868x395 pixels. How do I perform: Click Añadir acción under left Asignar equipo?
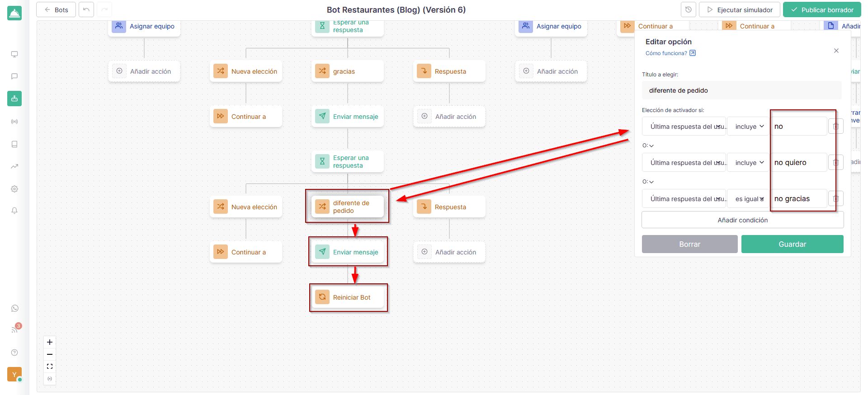[x=144, y=71]
